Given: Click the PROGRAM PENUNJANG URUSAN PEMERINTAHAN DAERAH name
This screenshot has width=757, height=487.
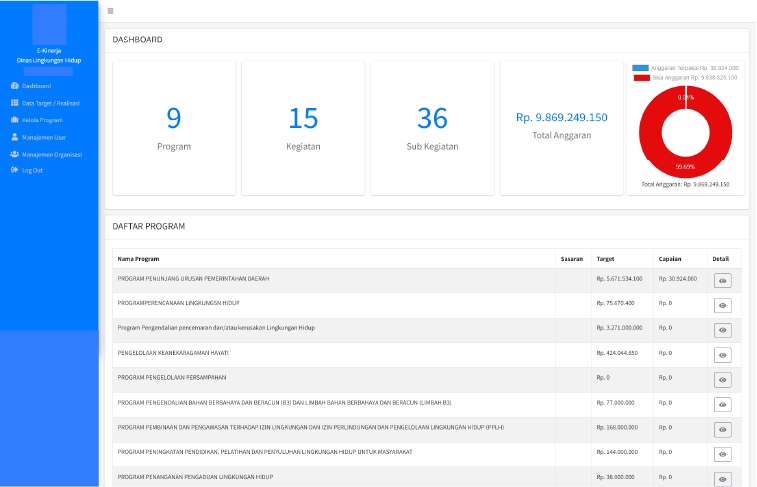Looking at the screenshot, I should (193, 278).
